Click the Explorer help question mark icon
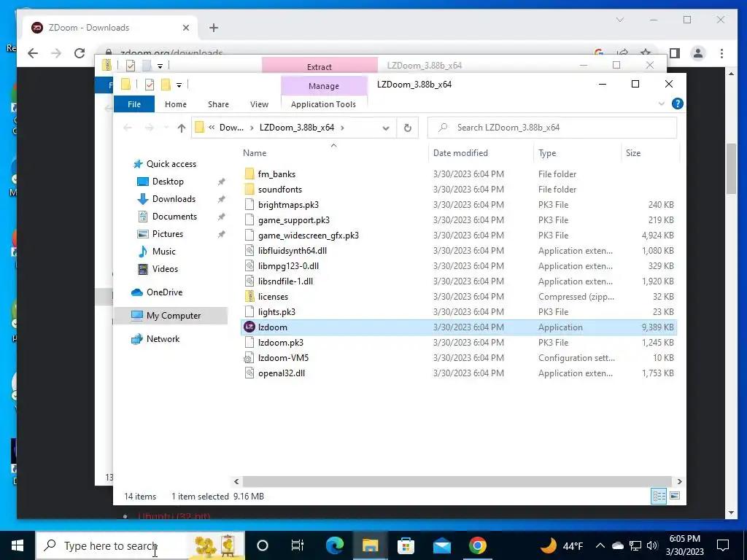This screenshot has width=747, height=560. pyautogui.click(x=677, y=104)
